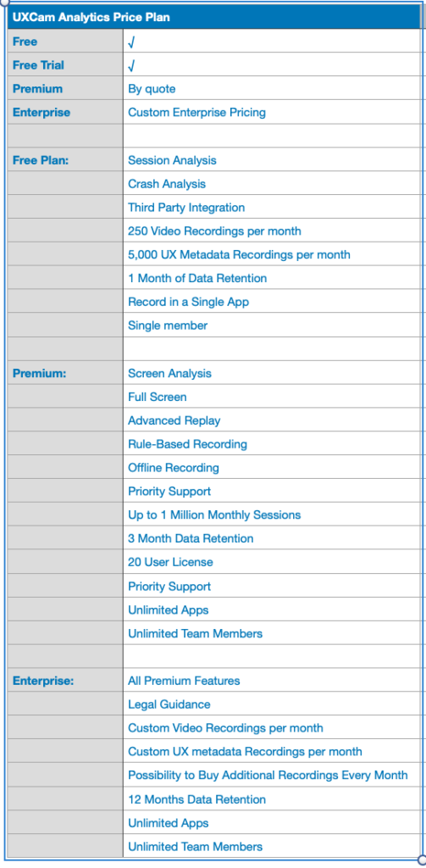Click the 'Free Plan:' label cell
426x868 pixels.
coord(65,160)
